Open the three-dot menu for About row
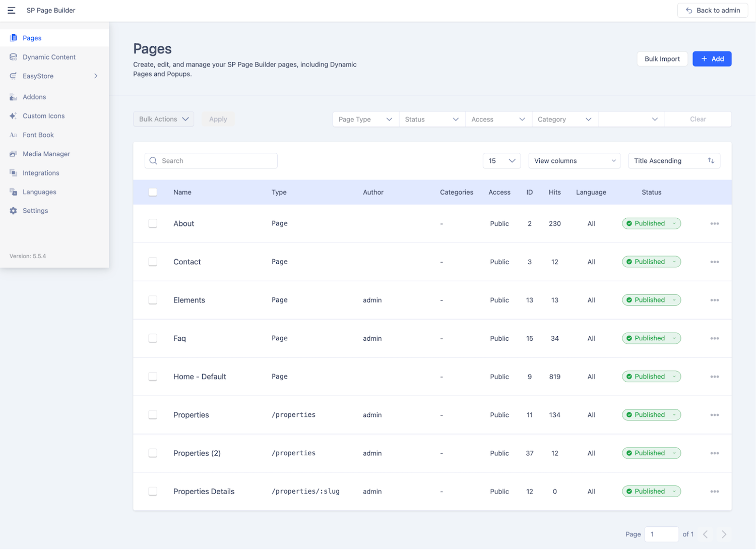This screenshot has height=550, width=756. (714, 223)
